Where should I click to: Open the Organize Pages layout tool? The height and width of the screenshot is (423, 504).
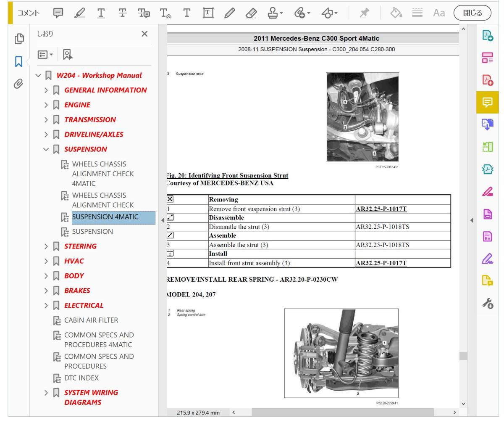[x=487, y=58]
